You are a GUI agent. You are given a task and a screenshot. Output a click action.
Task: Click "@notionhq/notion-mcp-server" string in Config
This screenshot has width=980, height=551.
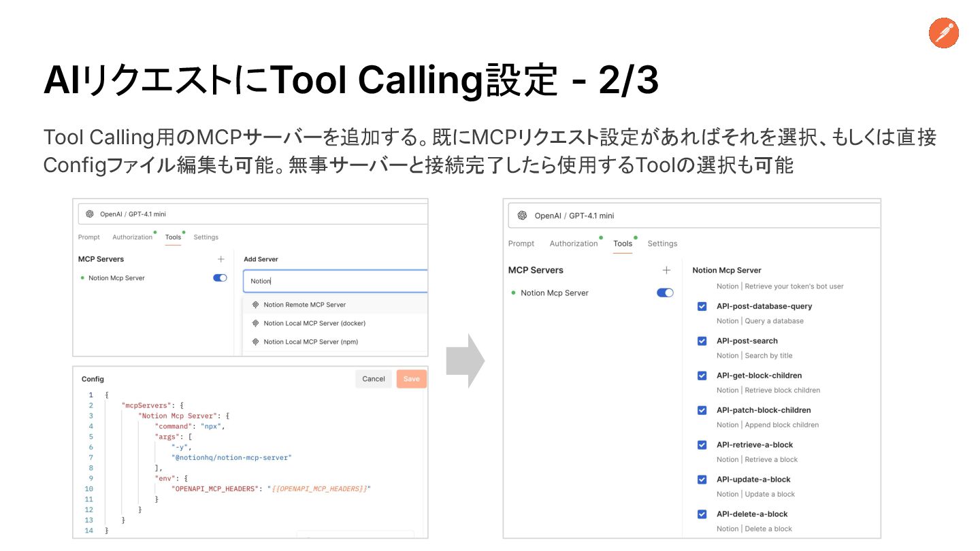point(231,458)
